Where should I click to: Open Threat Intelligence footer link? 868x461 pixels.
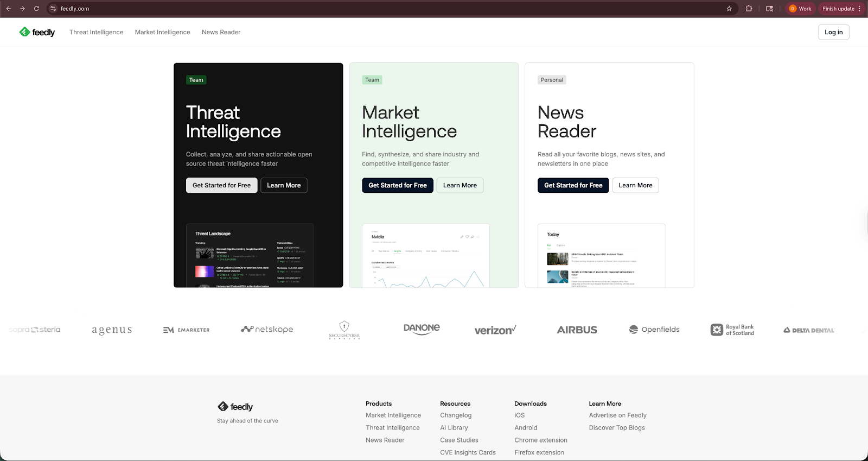click(x=393, y=428)
